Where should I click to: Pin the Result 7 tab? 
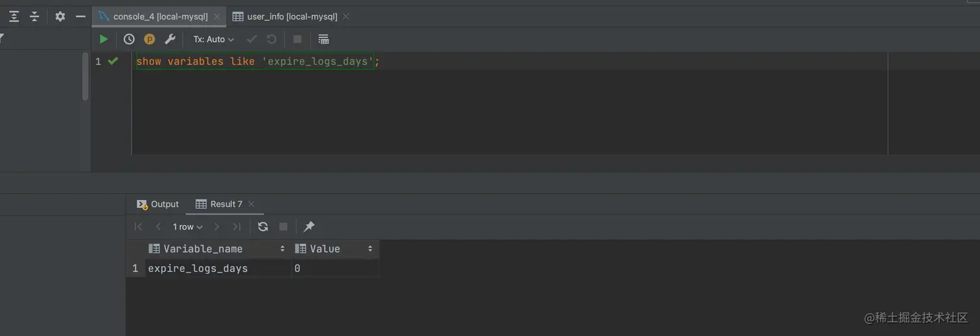(x=309, y=227)
